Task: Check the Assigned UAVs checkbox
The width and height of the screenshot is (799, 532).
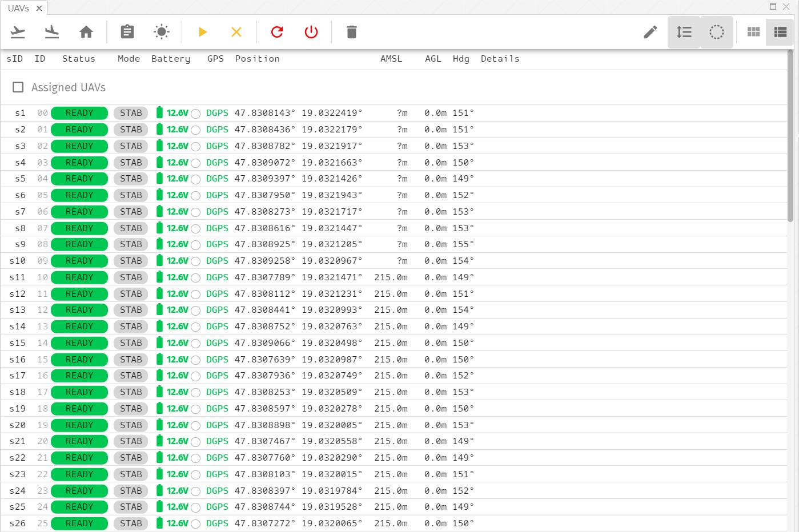Action: (18, 87)
